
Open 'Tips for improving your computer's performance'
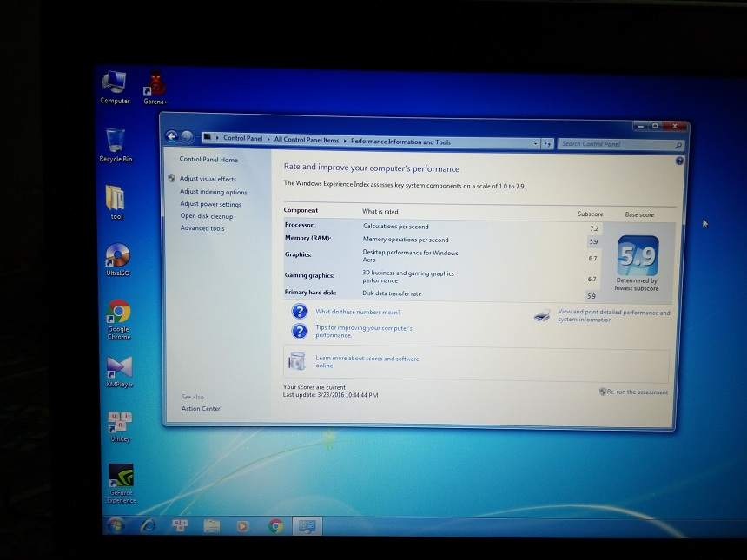[363, 332]
